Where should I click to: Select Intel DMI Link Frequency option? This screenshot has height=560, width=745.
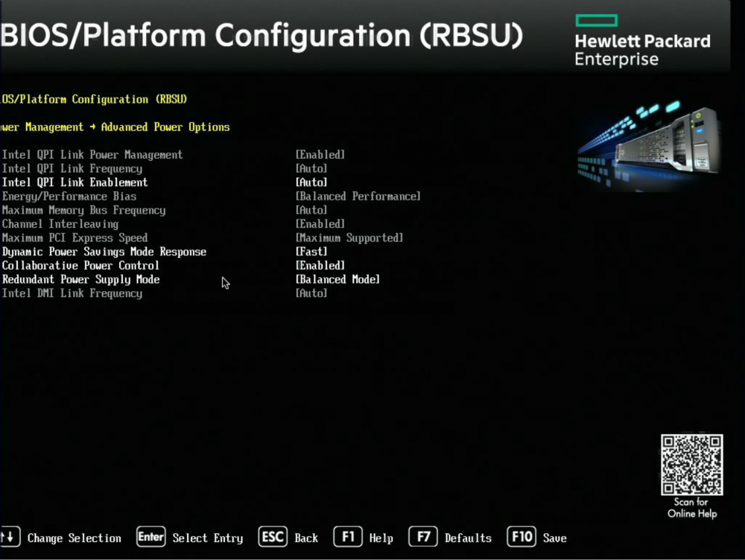(72, 293)
